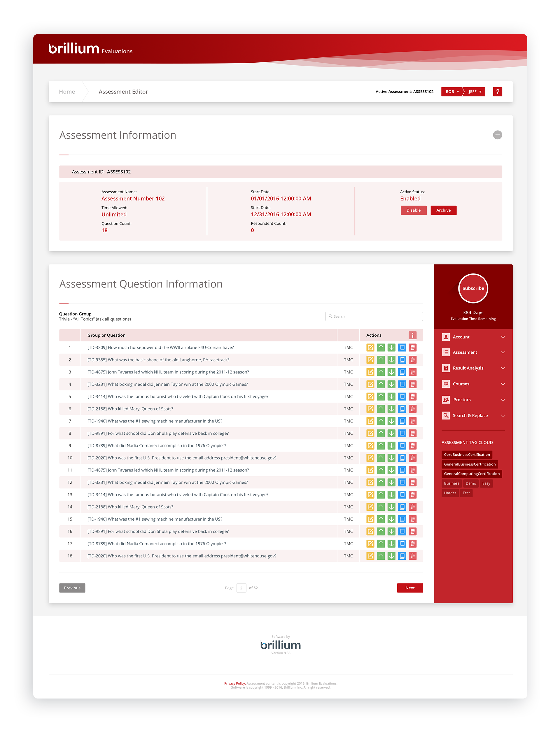
Task: Click the Brillium Evaluations header logo
Action: click(x=91, y=49)
